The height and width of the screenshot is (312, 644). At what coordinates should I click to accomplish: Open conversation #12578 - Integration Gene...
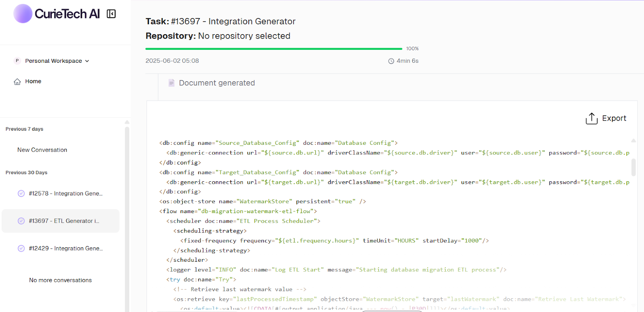60,193
